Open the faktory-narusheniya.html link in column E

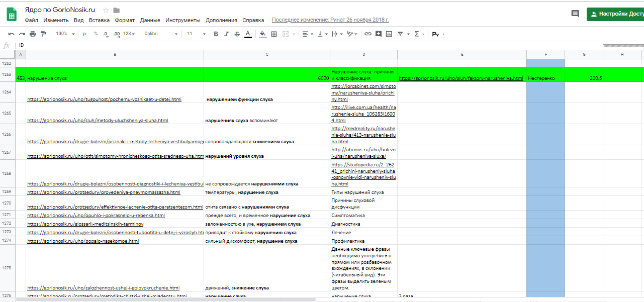click(461, 78)
